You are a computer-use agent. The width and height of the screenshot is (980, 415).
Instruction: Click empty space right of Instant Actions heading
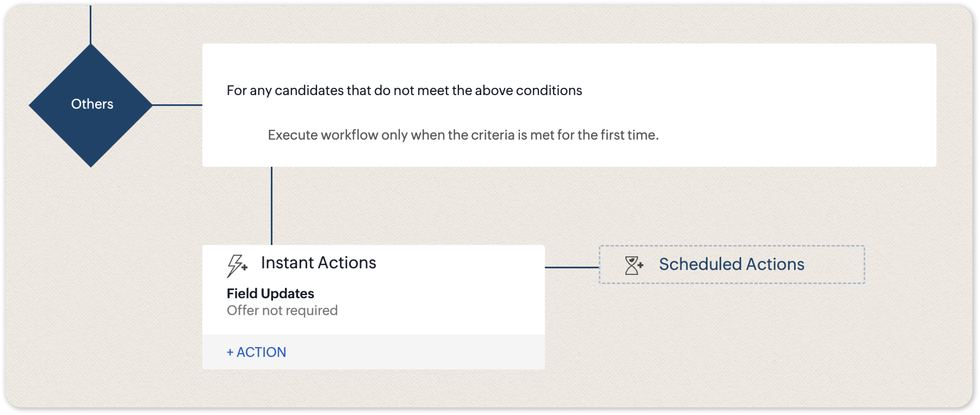457,263
